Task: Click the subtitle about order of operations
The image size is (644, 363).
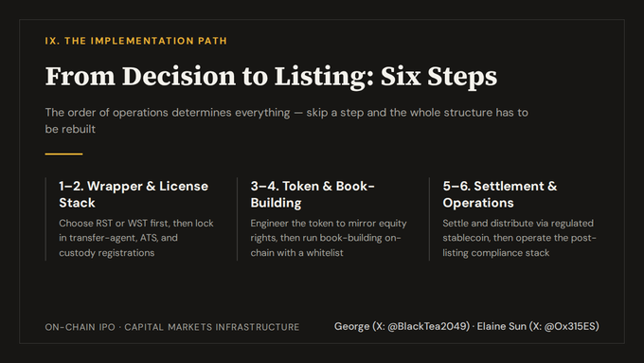Action: click(x=287, y=120)
